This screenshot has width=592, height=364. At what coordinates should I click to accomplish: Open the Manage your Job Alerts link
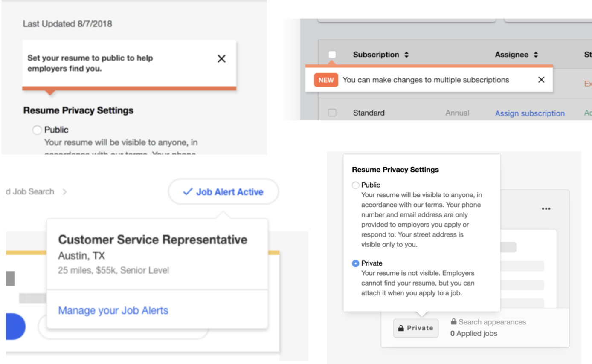pos(113,310)
